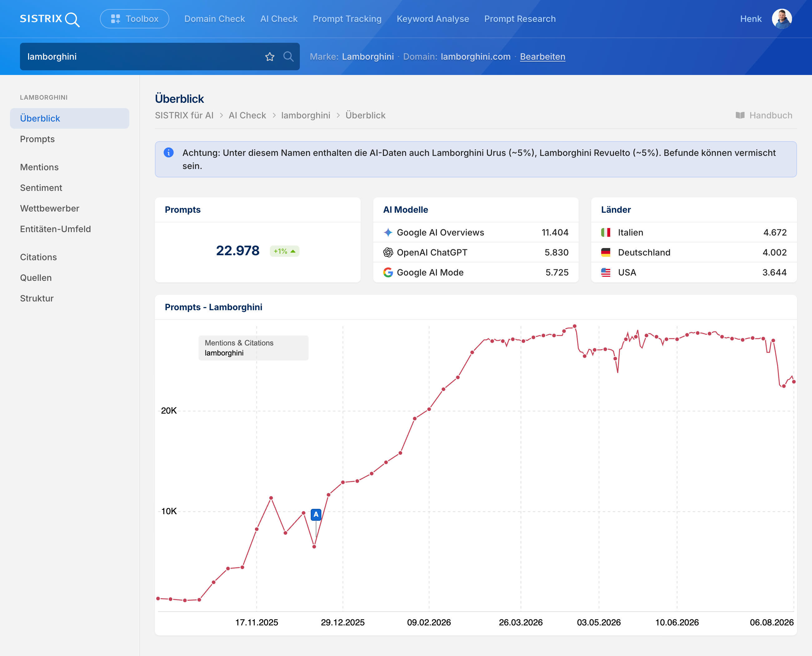This screenshot has height=656, width=812.
Task: Click the Handbuch book icon
Action: point(740,115)
